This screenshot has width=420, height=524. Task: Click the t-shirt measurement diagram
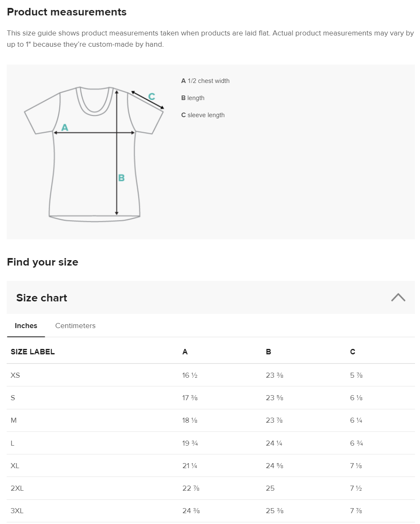coord(94,152)
